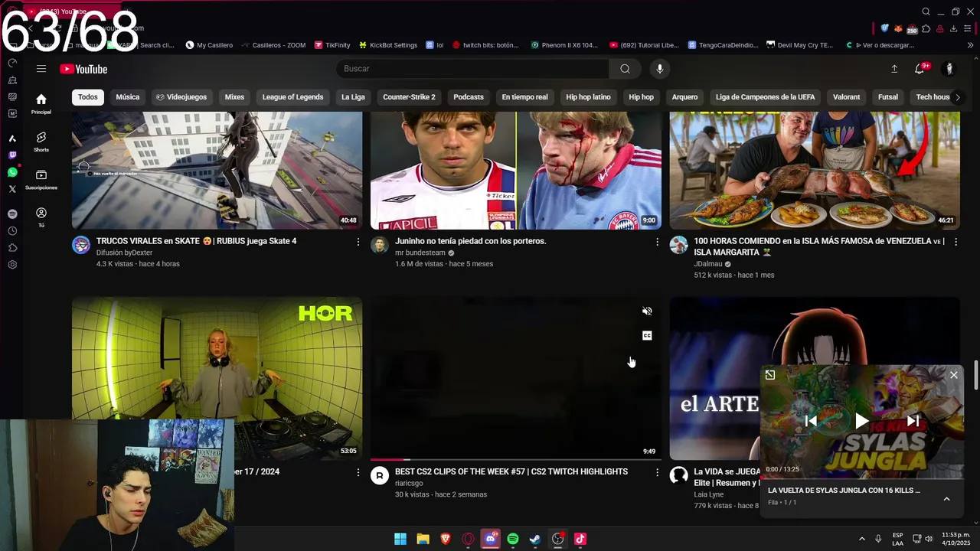
Task: Open Difusión byDexter channel link
Action: [x=124, y=253]
